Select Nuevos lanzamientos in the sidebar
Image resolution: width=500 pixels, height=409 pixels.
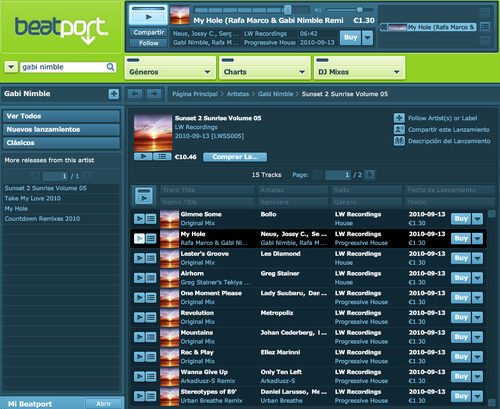61,129
